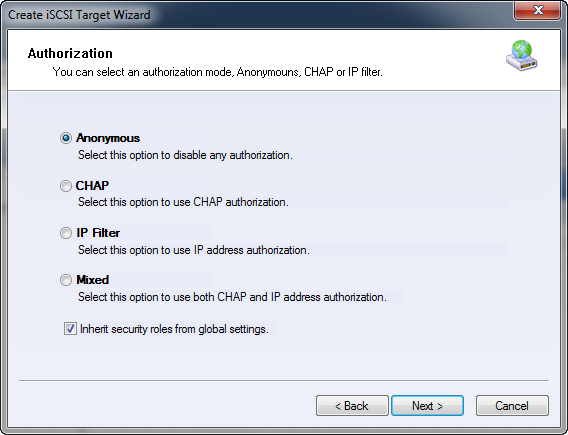Close the wizard with the red X
The image size is (568, 435).
[538, 10]
